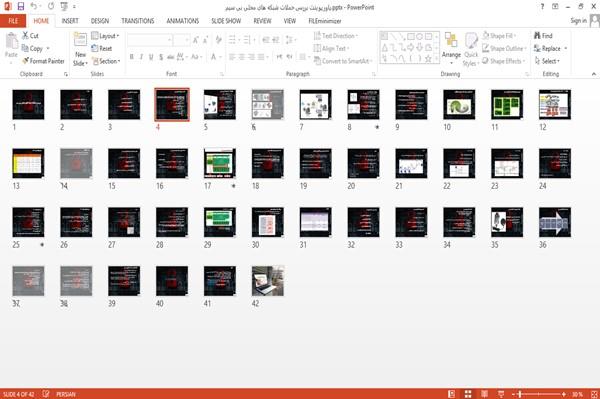Toggle Bold formatting button
The height and width of the screenshot is (399, 600).
coord(132,57)
